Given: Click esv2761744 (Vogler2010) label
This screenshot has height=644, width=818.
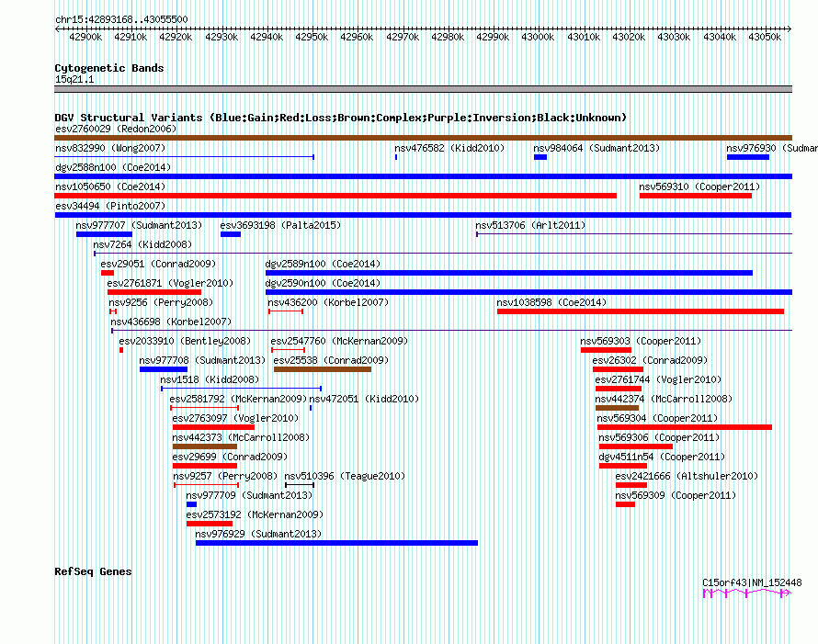Looking at the screenshot, I should click(658, 379).
